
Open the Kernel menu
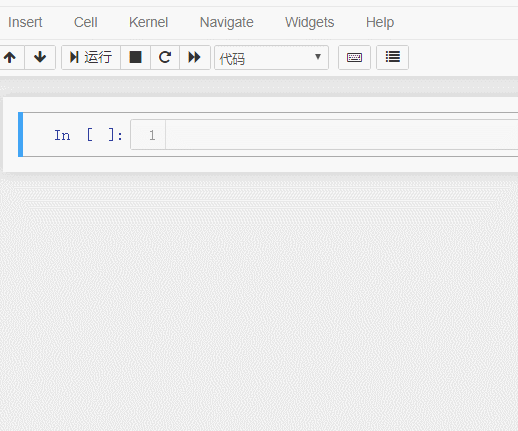coord(148,22)
